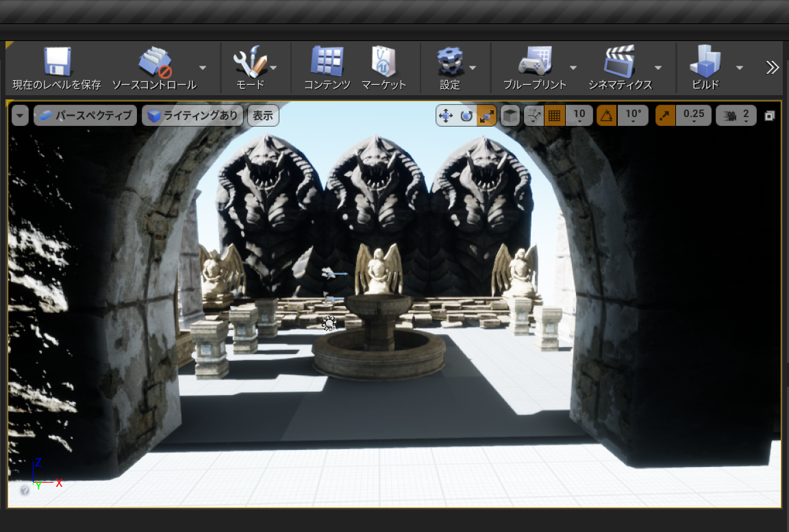This screenshot has height=532, width=789.
Task: Open the パースペクティブ view type menu
Action: [85, 116]
